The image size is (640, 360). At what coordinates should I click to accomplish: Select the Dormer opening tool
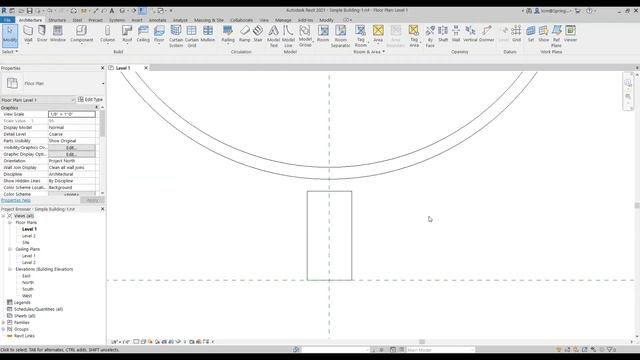click(487, 33)
